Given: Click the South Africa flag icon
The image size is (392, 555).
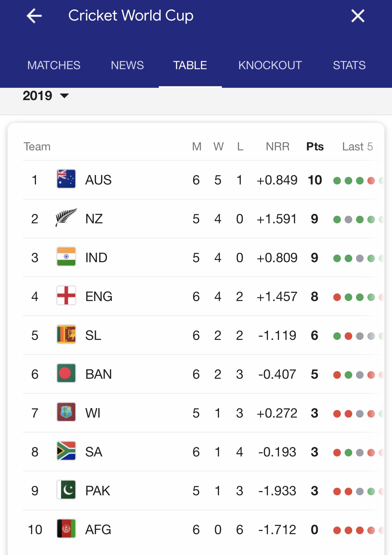Looking at the screenshot, I should click(x=66, y=451).
